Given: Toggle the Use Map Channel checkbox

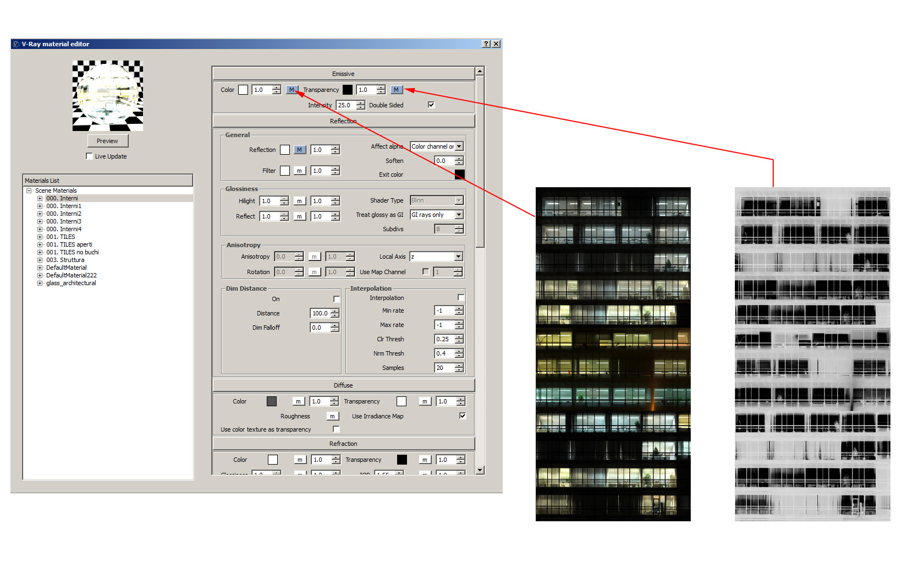Looking at the screenshot, I should [426, 271].
